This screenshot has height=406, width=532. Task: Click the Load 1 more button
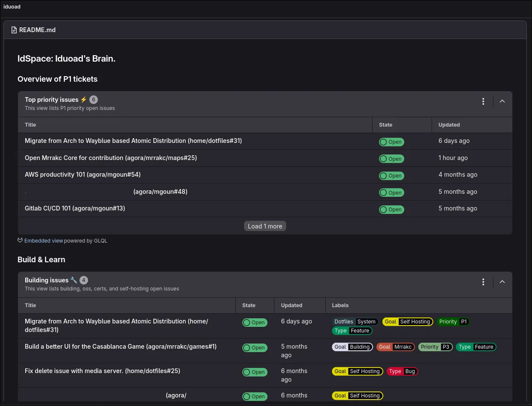coord(265,226)
